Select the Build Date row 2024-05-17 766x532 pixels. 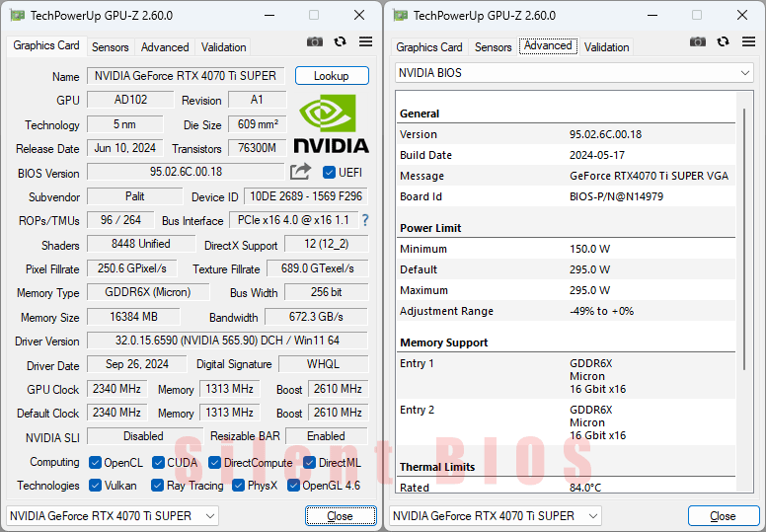567,155
